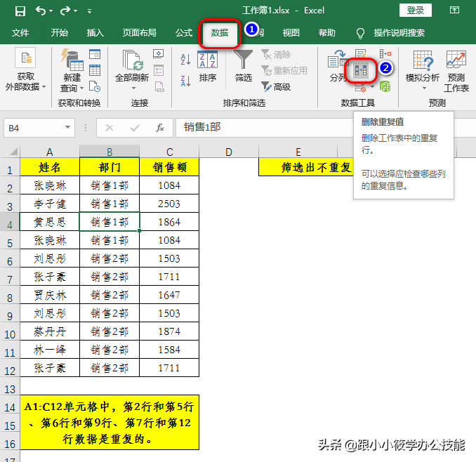Switch to the 插入 tab

[95, 32]
